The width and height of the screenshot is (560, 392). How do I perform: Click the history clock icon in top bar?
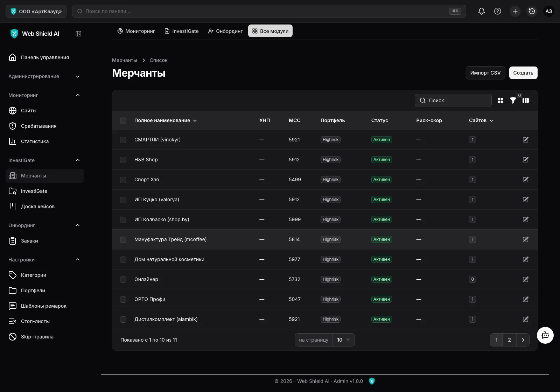tap(532, 11)
